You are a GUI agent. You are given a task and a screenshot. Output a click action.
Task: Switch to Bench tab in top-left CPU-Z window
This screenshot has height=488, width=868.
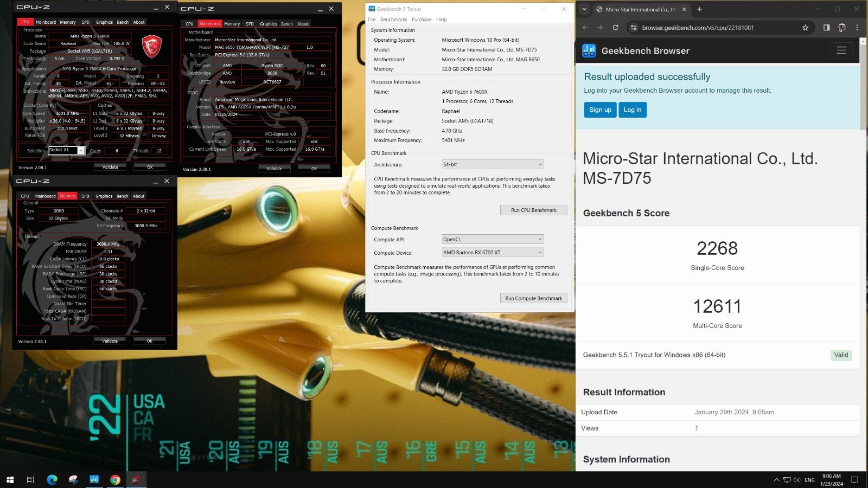coord(123,22)
